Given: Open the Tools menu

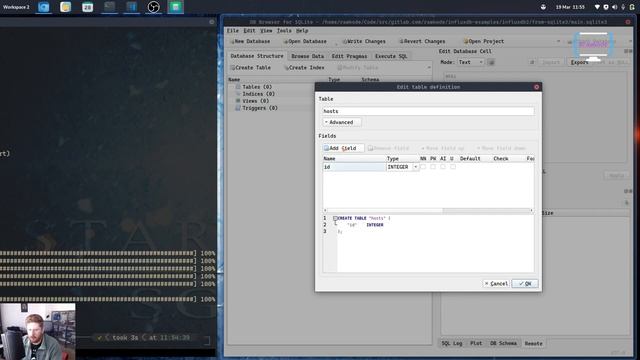Looking at the screenshot, I should 284,31.
